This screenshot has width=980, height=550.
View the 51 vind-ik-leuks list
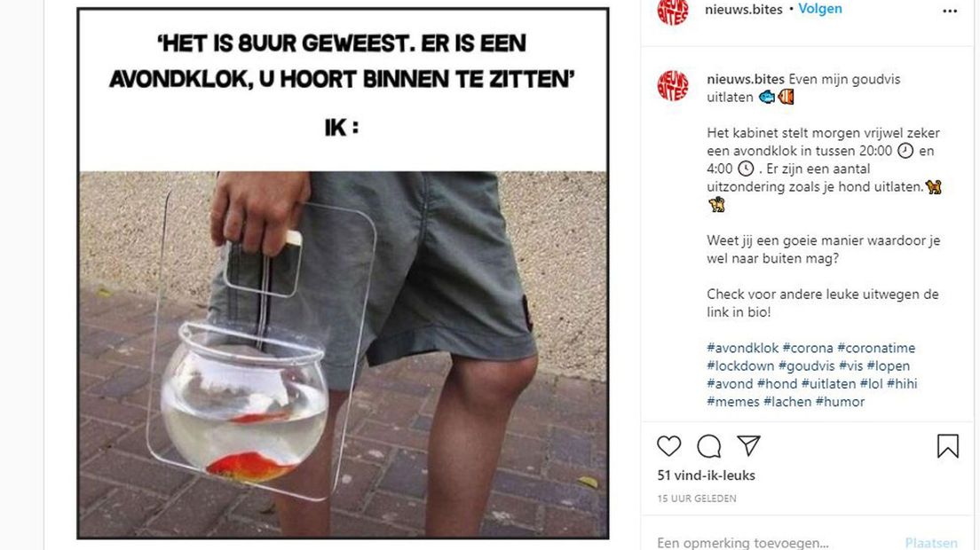(707, 475)
